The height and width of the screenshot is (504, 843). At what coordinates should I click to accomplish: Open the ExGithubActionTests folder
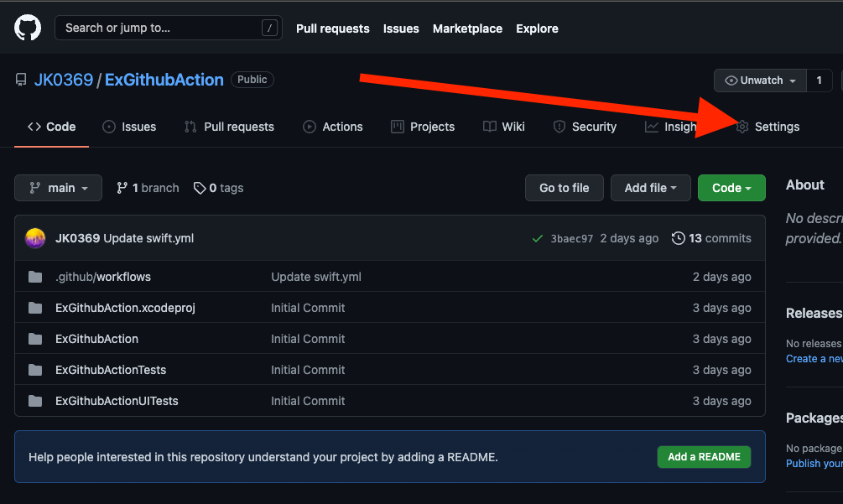click(111, 370)
